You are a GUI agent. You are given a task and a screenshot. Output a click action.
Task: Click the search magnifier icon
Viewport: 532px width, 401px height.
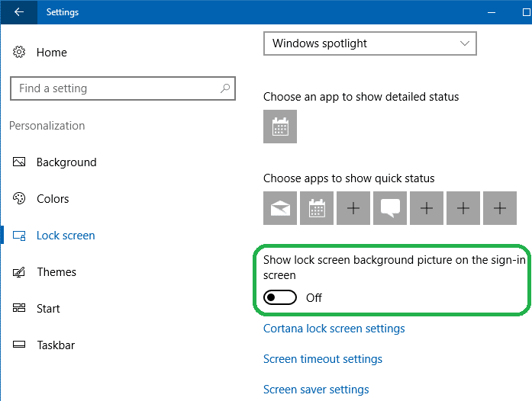(x=225, y=88)
